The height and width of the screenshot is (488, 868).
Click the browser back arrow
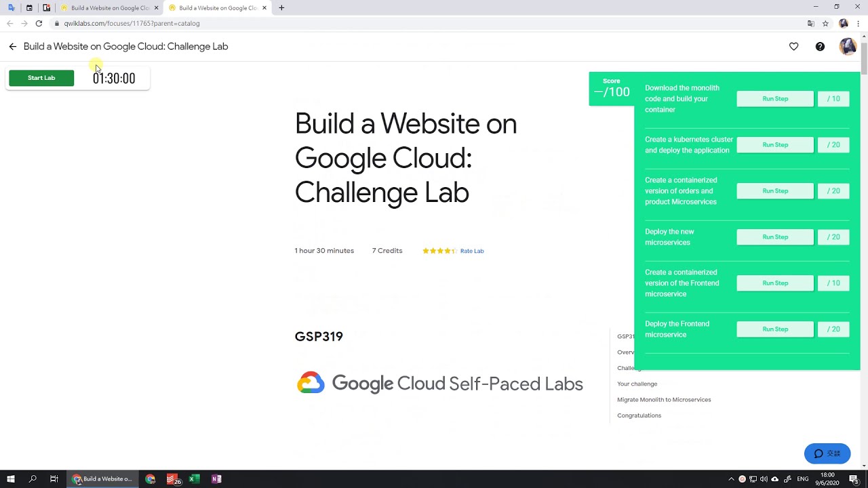coord(9,23)
